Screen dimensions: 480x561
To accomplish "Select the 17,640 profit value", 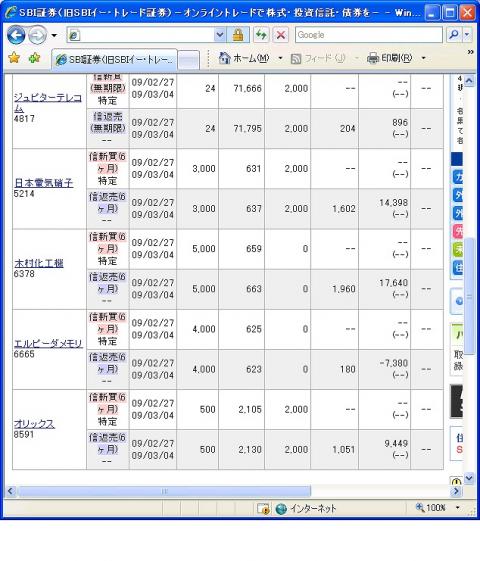I will tap(393, 283).
